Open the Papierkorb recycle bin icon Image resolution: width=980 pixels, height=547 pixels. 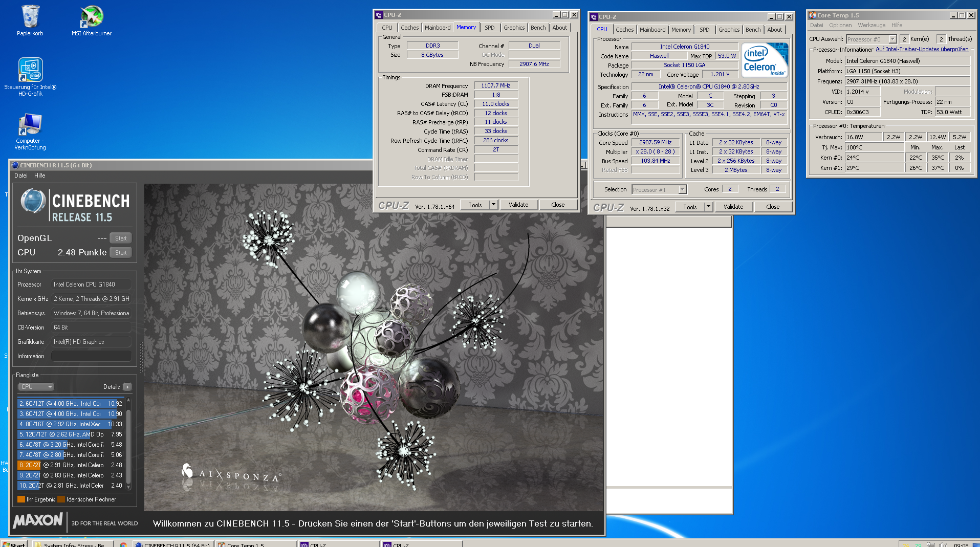30,20
